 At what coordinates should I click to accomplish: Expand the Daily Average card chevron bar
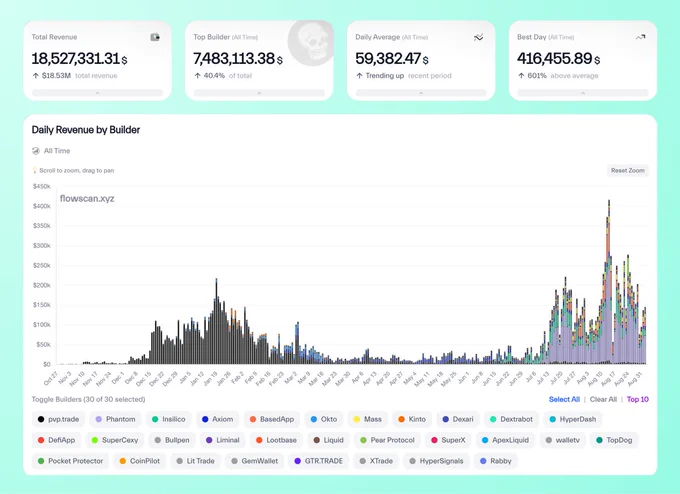(x=421, y=93)
